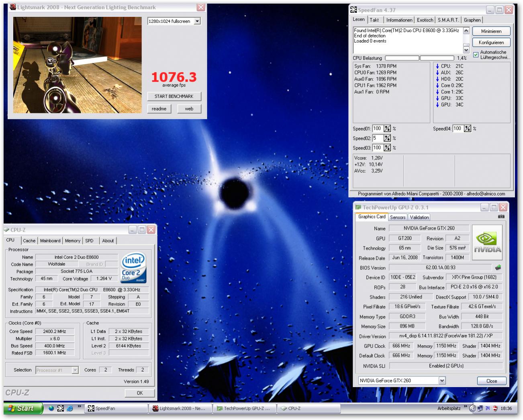Open the Windows Start menu
This screenshot has height=420, width=523.
23,408
